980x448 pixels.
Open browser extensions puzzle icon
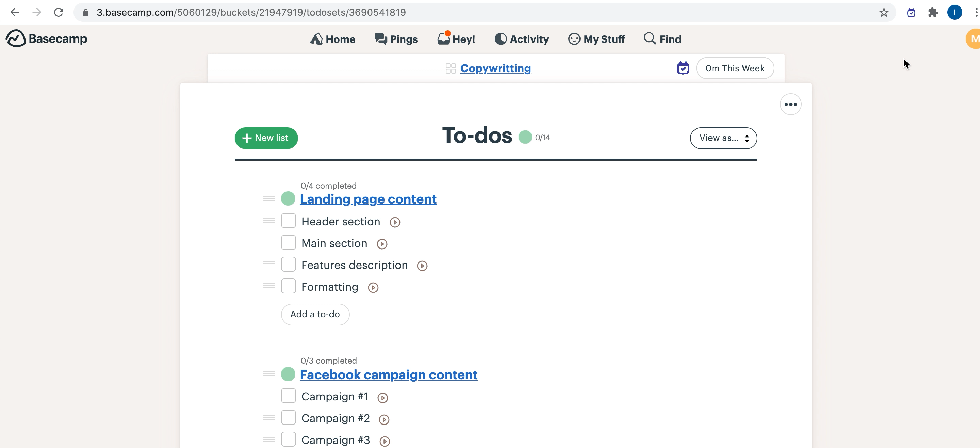(933, 12)
